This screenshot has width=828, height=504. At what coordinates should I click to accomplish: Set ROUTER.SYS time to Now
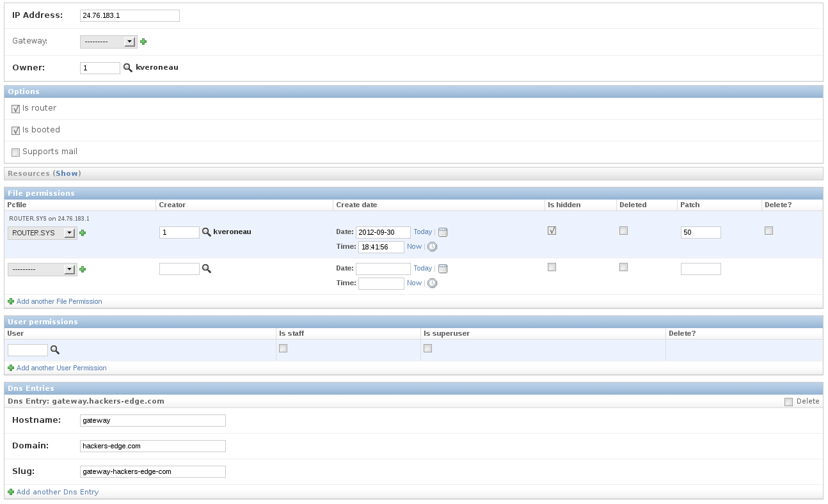(414, 246)
